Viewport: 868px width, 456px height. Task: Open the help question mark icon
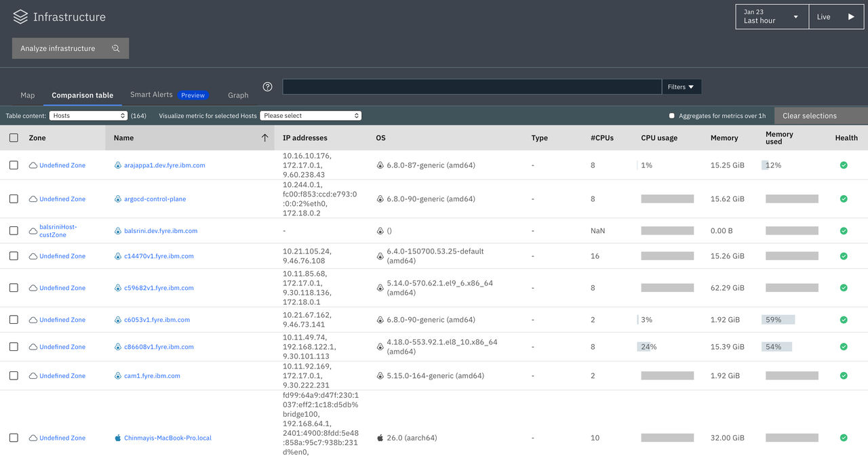point(267,87)
